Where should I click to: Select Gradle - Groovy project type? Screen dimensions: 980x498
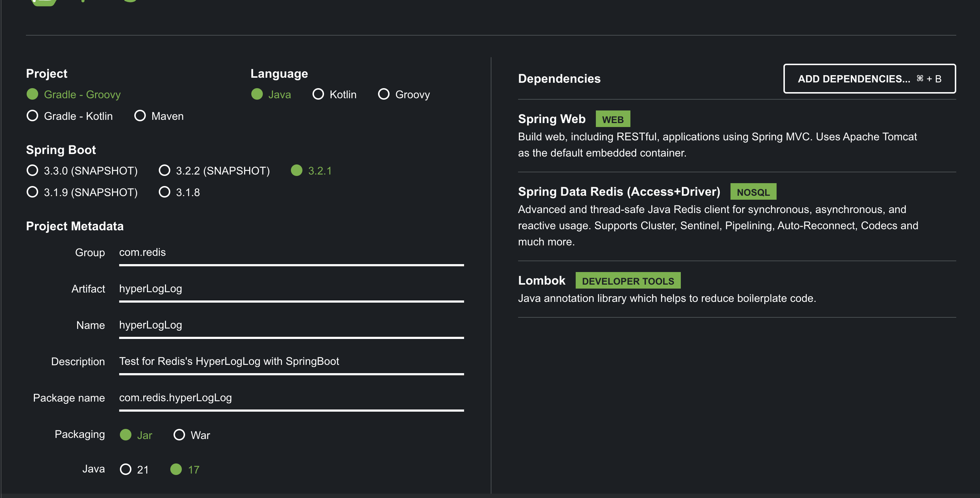coord(73,94)
